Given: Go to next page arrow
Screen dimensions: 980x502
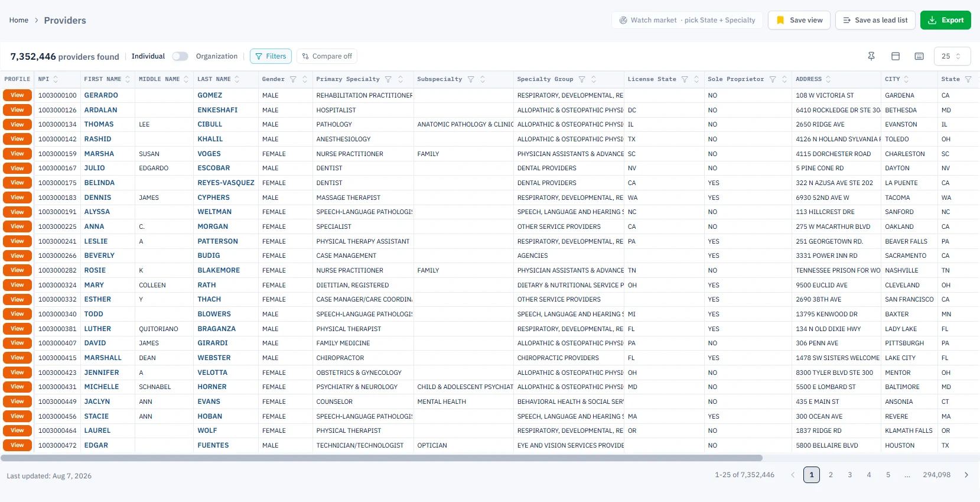Looking at the screenshot, I should coord(966,475).
